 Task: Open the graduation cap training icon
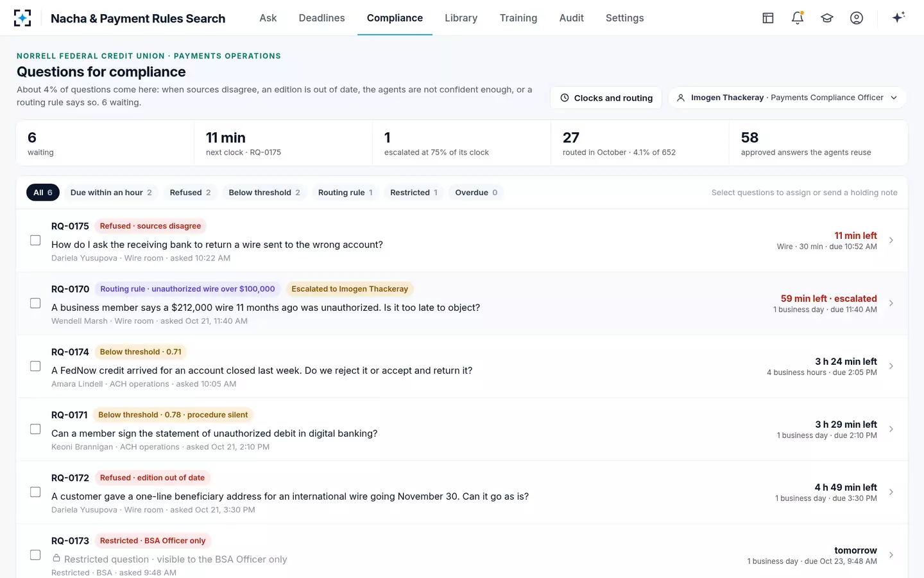point(827,18)
